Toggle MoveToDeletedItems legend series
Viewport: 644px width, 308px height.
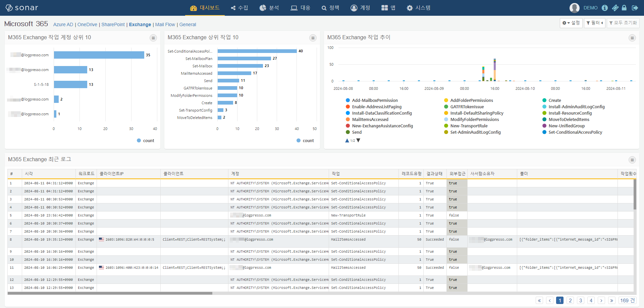[x=566, y=119]
